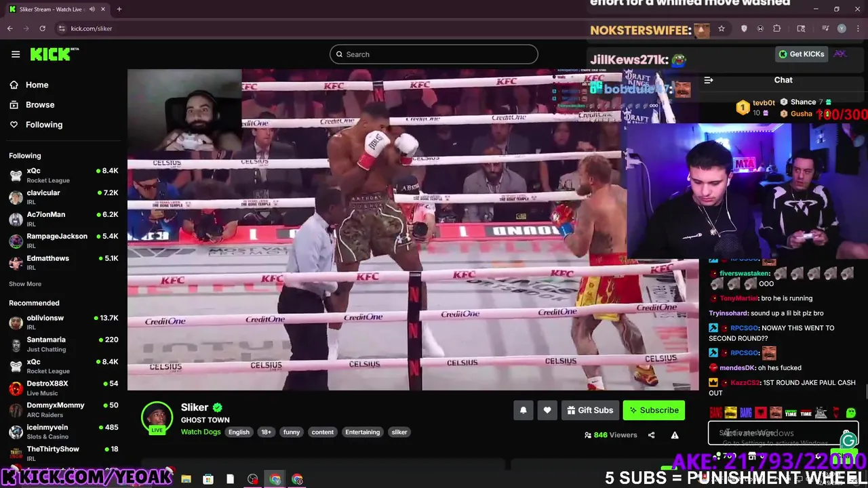Open the browser extensions puzzle icon
This screenshot has width=868, height=488.
click(777, 28)
